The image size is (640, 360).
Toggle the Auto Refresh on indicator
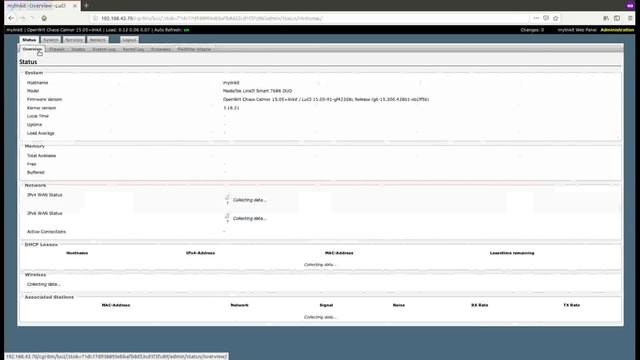tap(187, 30)
